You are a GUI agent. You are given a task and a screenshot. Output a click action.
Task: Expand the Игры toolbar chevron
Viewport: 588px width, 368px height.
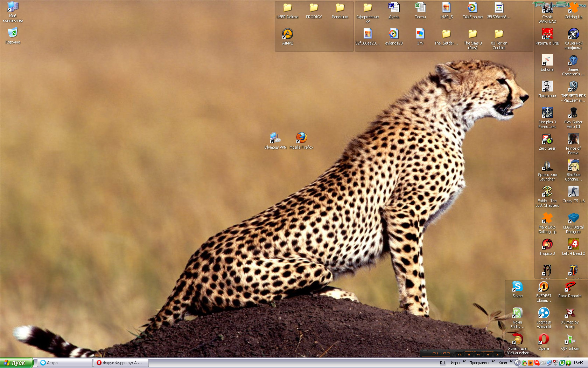[464, 361]
